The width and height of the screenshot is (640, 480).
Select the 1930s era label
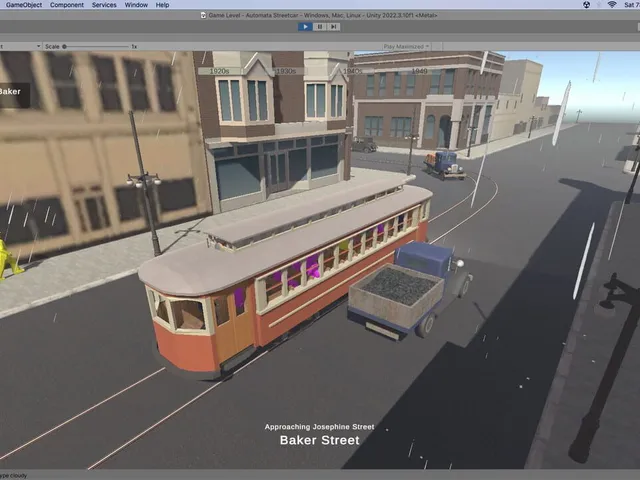tap(286, 71)
